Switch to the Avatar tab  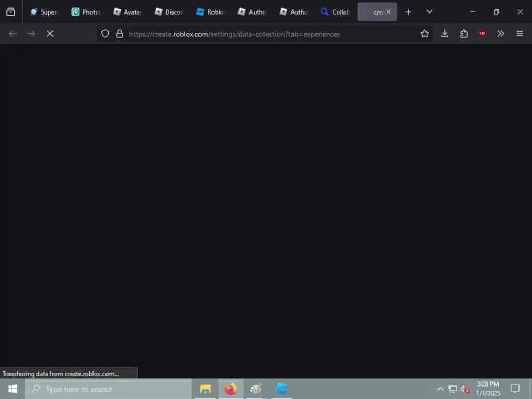point(127,12)
